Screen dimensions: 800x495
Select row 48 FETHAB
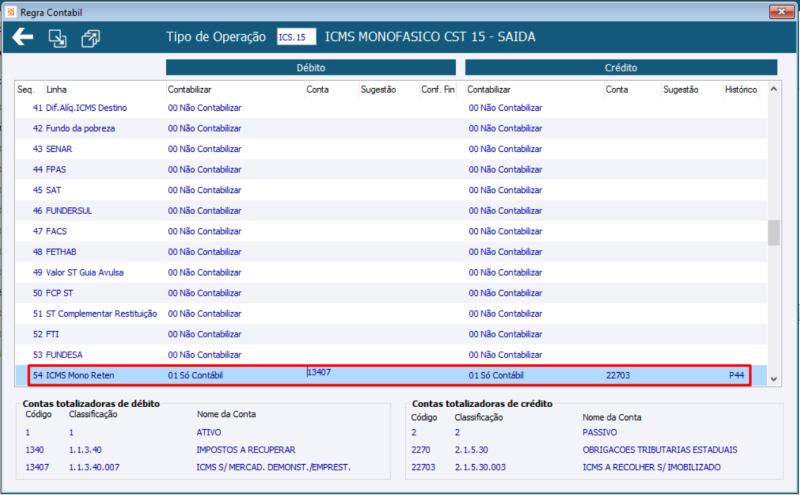(391, 252)
